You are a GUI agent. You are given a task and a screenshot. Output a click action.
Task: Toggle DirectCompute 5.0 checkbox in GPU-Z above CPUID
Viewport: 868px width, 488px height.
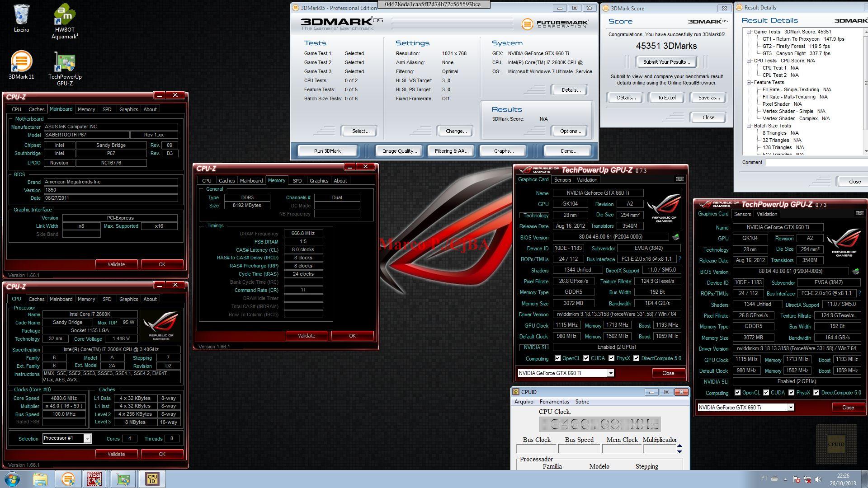tap(637, 358)
